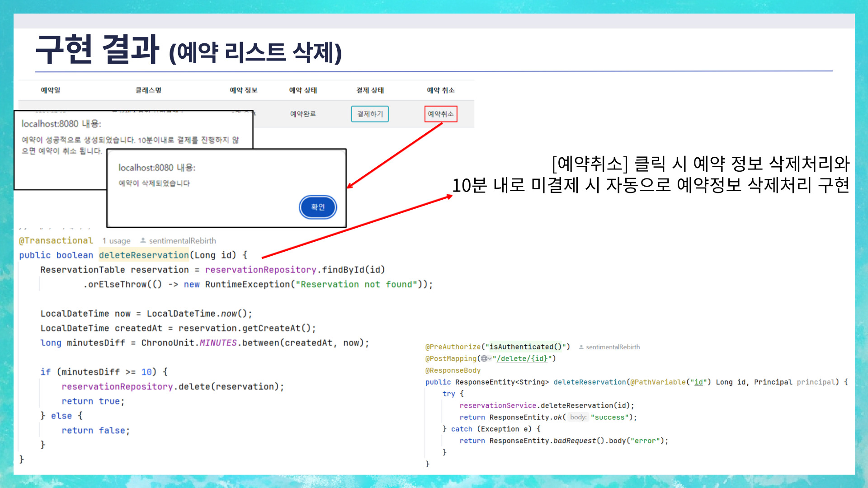The image size is (868, 488).
Task: Click author sentimentalRebirth next to 1 usage
Action: 183,241
